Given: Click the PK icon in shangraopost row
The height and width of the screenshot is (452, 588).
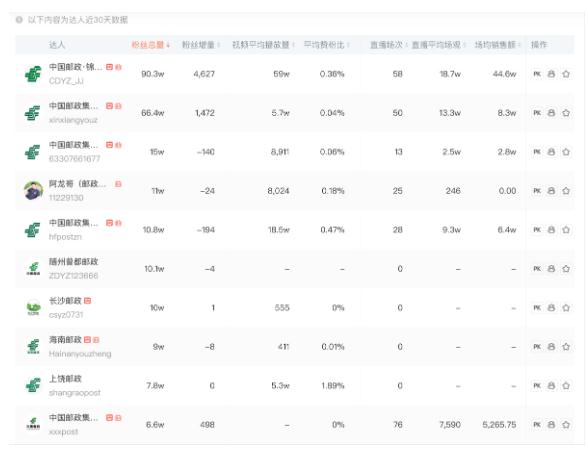Looking at the screenshot, I should coord(537,386).
